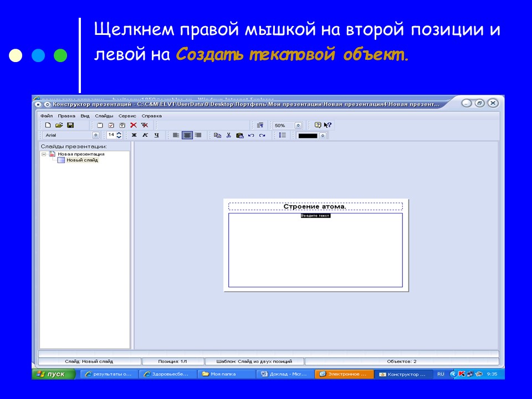This screenshot has height=399, width=532.
Task: Activate the context help arrow icon
Action: coord(327,125)
